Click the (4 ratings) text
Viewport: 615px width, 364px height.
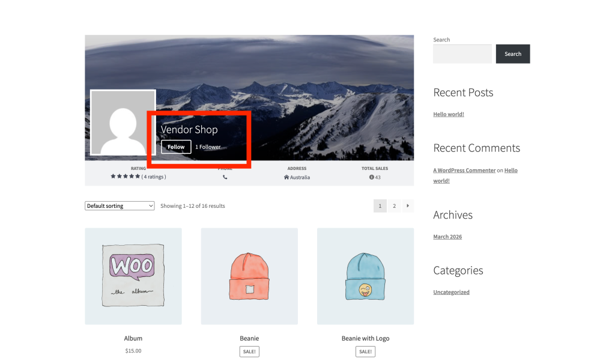[x=154, y=177]
